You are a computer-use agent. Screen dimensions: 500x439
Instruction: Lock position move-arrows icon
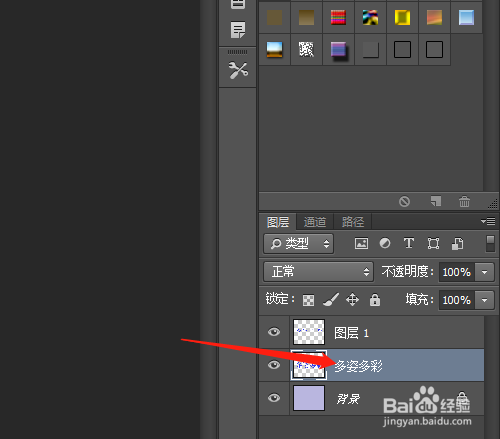pyautogui.click(x=352, y=299)
